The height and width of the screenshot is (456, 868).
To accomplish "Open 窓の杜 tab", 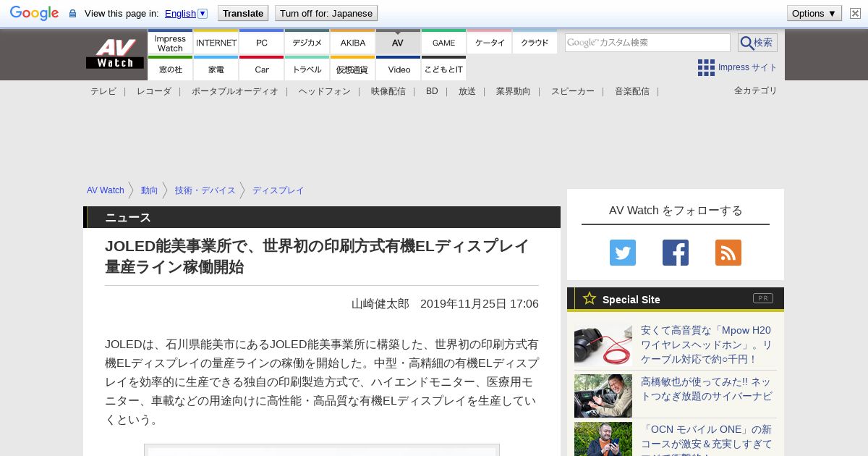I will pos(170,69).
